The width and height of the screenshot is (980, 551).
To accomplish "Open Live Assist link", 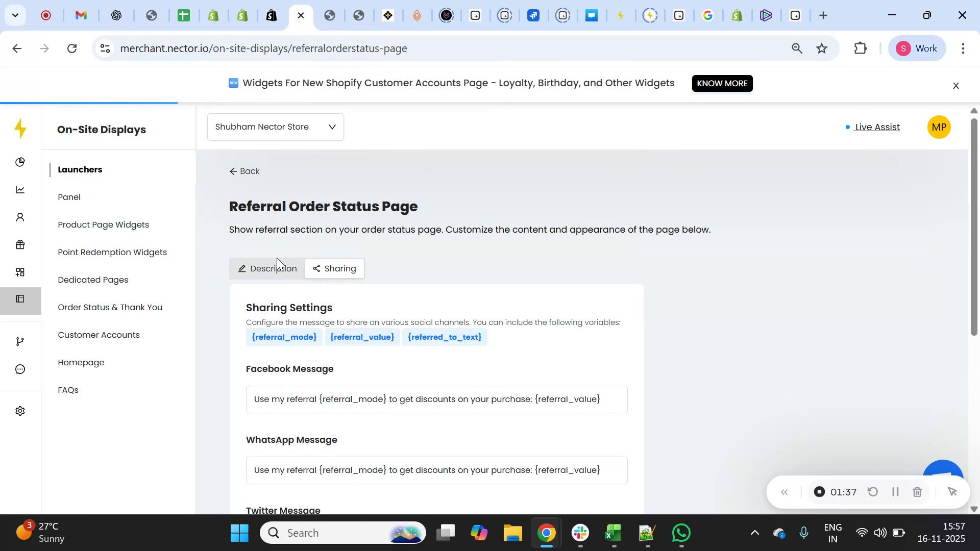I will tap(876, 127).
